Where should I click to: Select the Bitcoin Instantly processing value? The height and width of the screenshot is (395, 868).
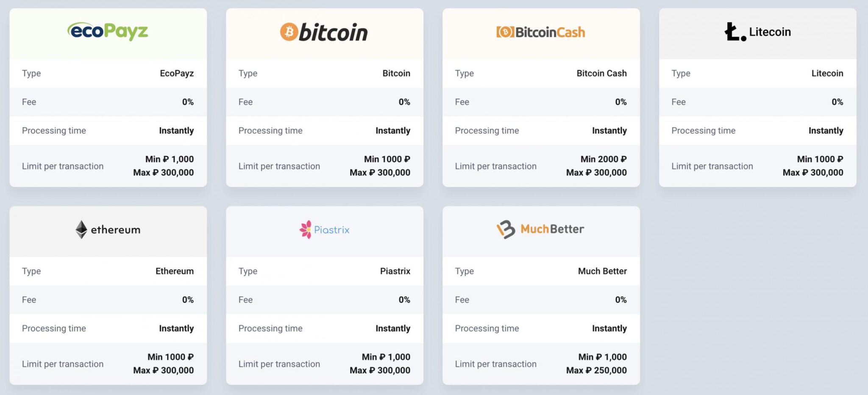pyautogui.click(x=392, y=130)
